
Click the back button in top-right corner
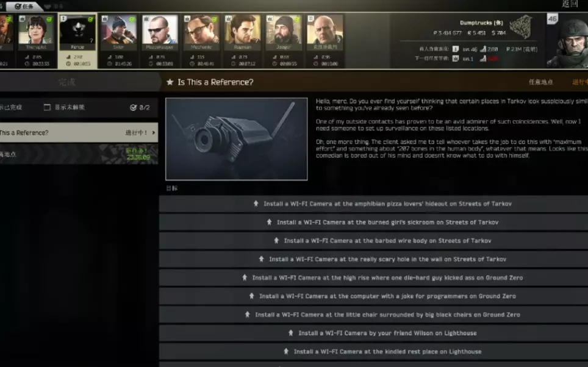(x=570, y=4)
